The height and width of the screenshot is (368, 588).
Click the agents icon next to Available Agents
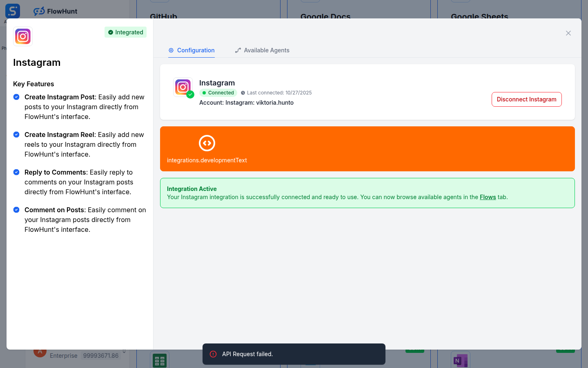tap(238, 50)
